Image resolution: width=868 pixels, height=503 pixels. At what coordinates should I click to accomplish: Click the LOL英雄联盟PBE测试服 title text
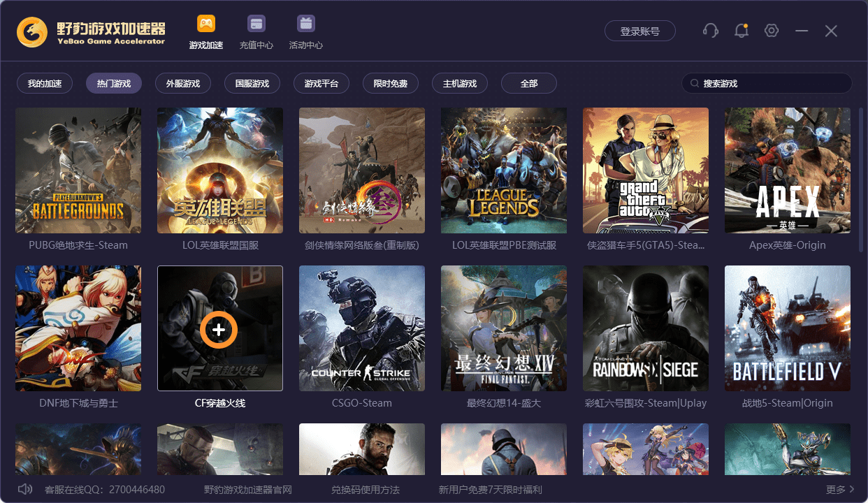coord(504,245)
